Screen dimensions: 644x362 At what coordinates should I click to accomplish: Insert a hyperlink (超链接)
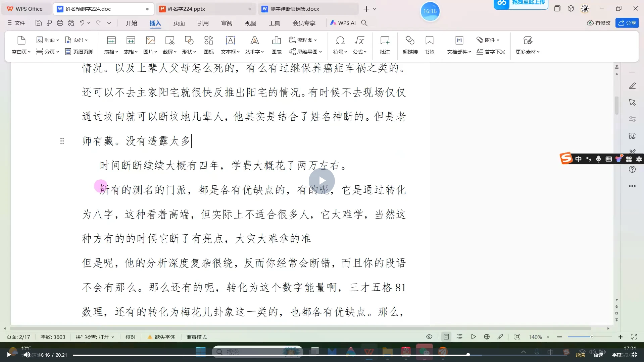coord(410,45)
